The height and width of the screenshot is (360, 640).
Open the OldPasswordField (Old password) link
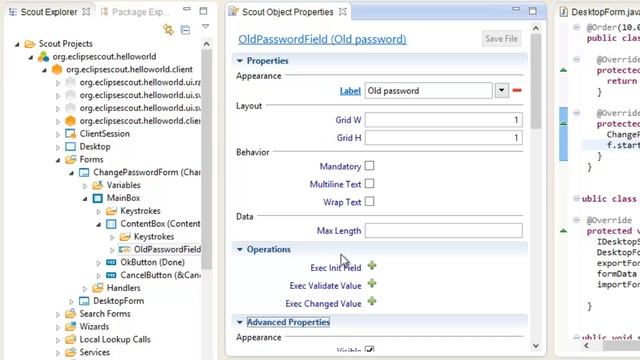click(322, 39)
